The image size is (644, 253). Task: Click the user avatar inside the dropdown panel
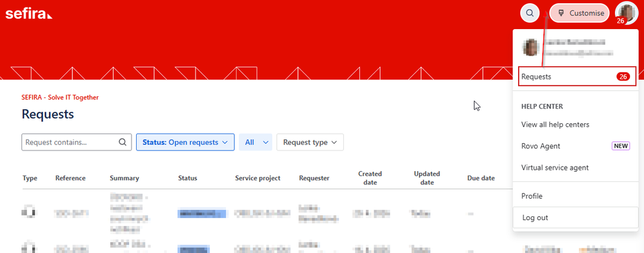530,48
